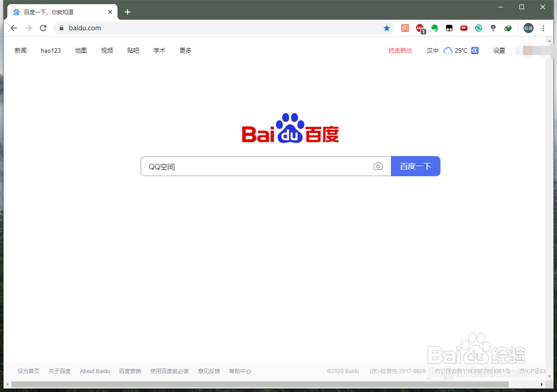Open the red 抗击肺炎 link
Screen dimensions: 557x392
[401, 50]
